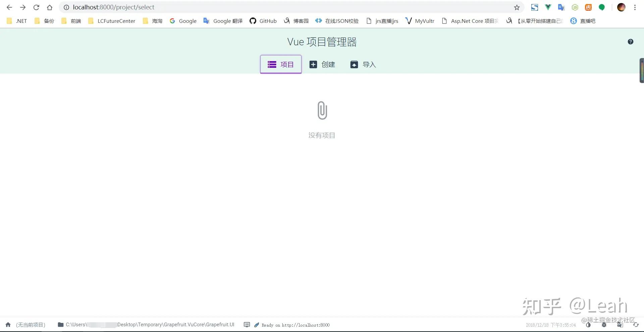Click the bug report icon in status bar
Screen dimensions: 644x332
(x=603, y=325)
